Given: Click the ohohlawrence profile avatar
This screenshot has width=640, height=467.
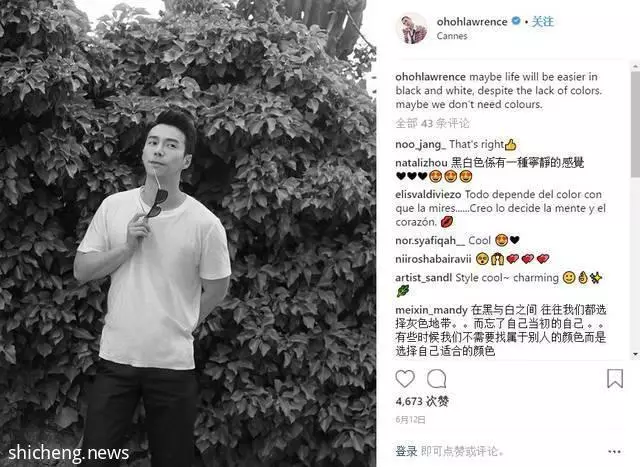Looking at the screenshot, I should 411,28.
